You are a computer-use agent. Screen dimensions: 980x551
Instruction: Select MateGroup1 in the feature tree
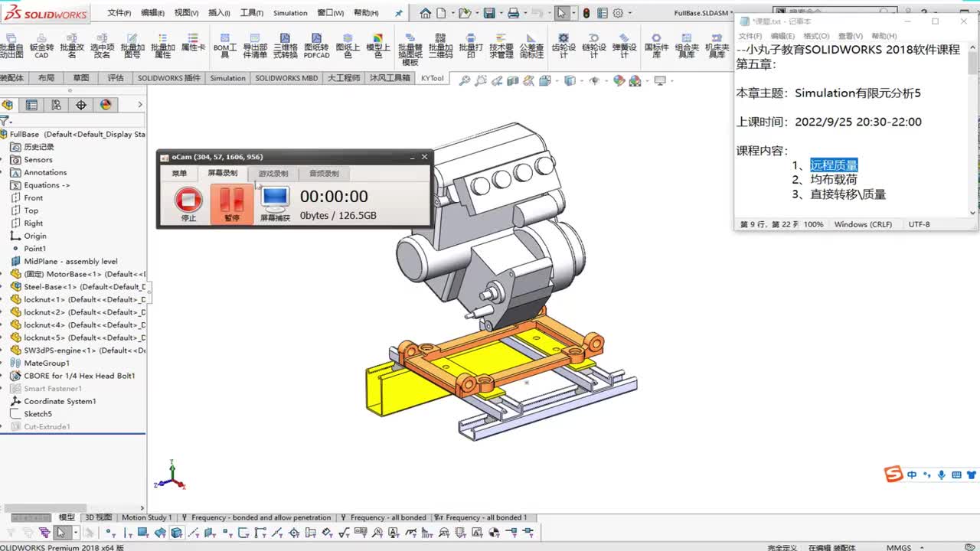point(46,363)
